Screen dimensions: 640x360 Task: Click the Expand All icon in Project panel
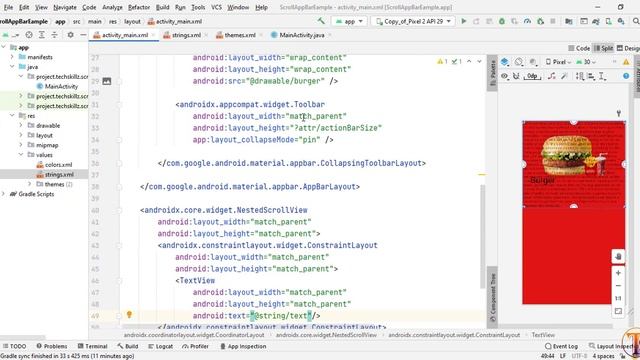click(42, 35)
